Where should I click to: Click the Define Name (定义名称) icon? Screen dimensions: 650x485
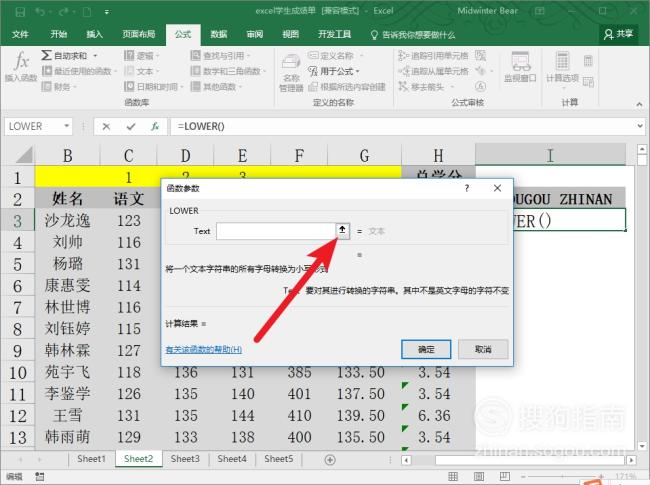pos(313,55)
